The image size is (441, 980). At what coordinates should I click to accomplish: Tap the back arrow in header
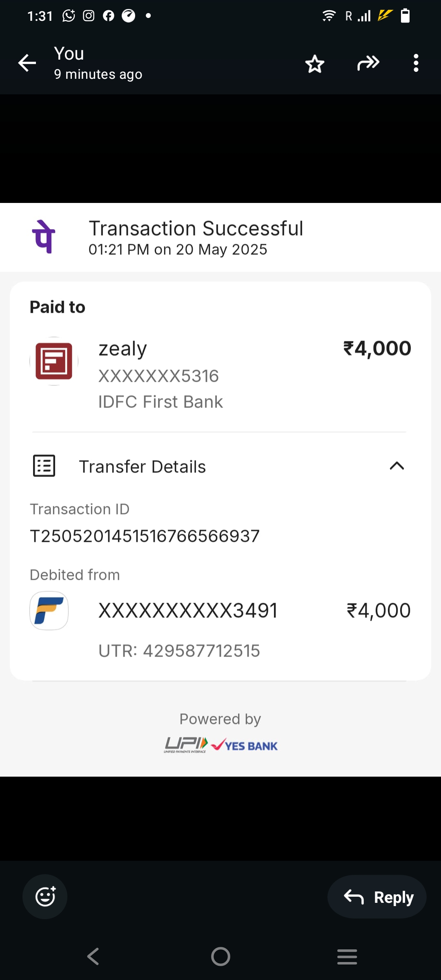27,63
